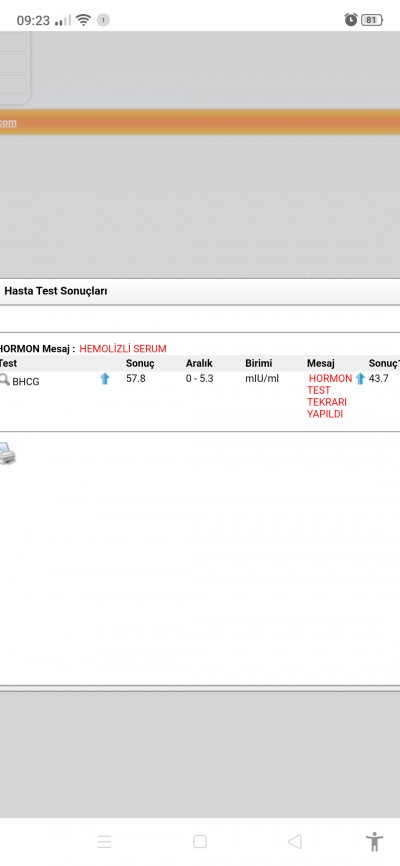The height and width of the screenshot is (866, 400).
Task: Click the HEMOLİZLİ SERUM message
Action: (x=123, y=349)
